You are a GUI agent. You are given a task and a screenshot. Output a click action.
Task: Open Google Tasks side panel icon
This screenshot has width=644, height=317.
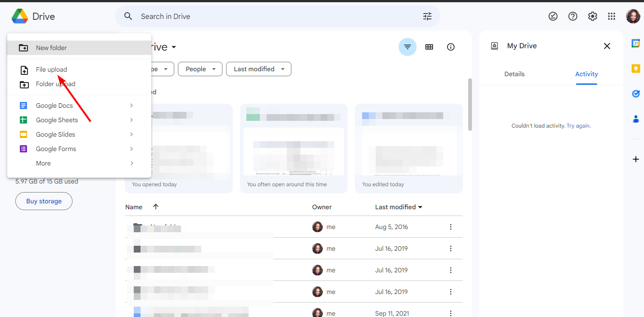tap(636, 94)
